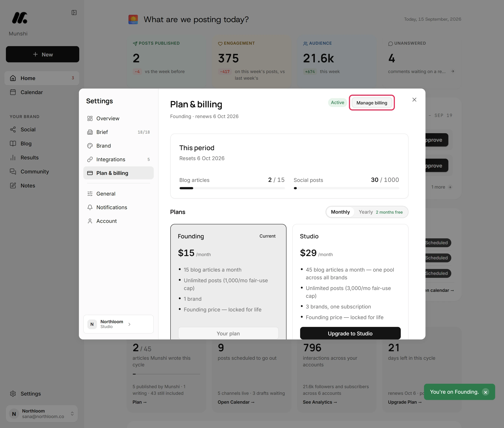The width and height of the screenshot is (504, 428).
Task: Click the N avatar in workspace card
Action: point(92,324)
